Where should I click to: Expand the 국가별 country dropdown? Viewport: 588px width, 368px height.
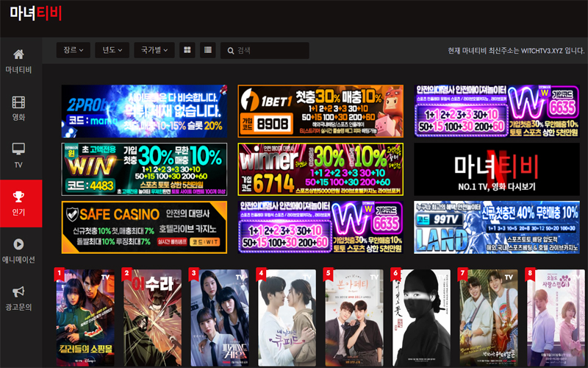pyautogui.click(x=154, y=50)
